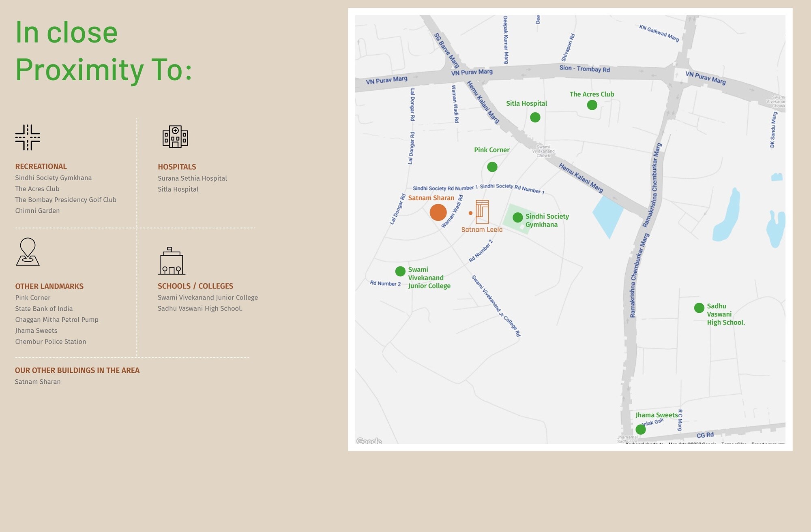Click the RECREATIONAL heading
Screen dimensions: 811x532
point(41,167)
